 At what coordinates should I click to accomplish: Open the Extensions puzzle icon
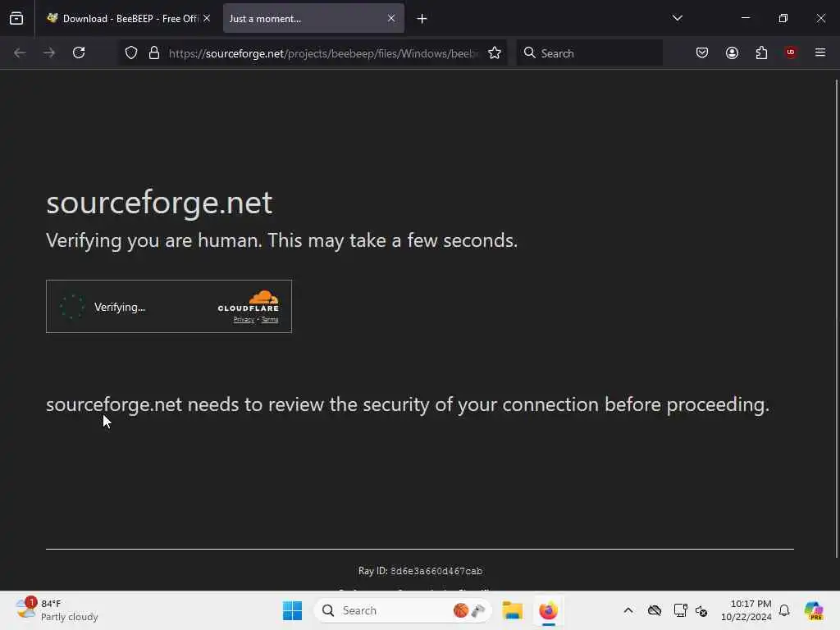(761, 52)
